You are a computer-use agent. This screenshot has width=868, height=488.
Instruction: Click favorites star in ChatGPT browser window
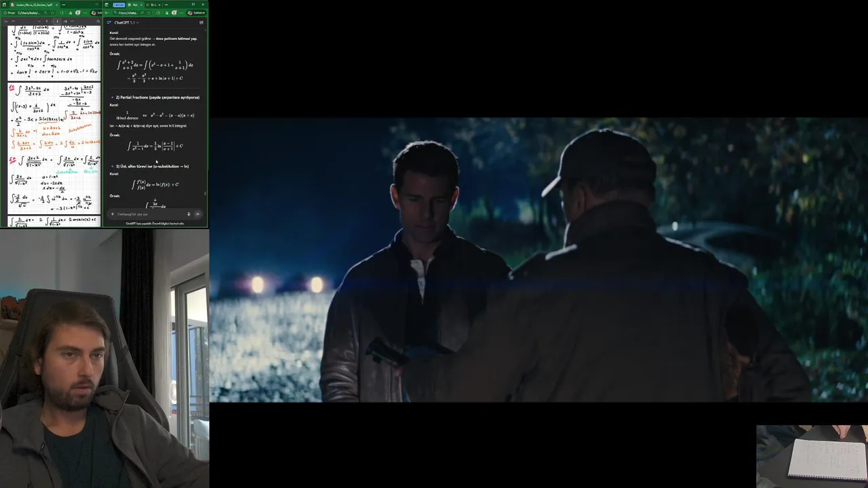(x=149, y=13)
